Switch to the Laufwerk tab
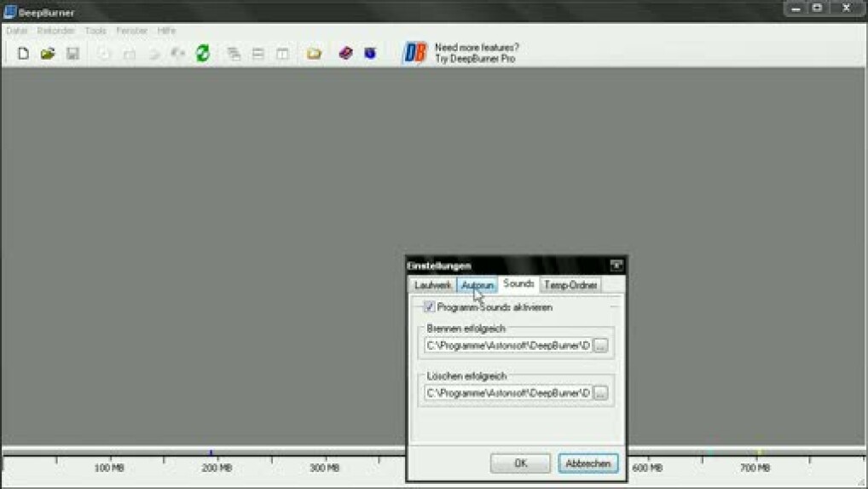Screen dimensions: 868x489 click(432, 285)
